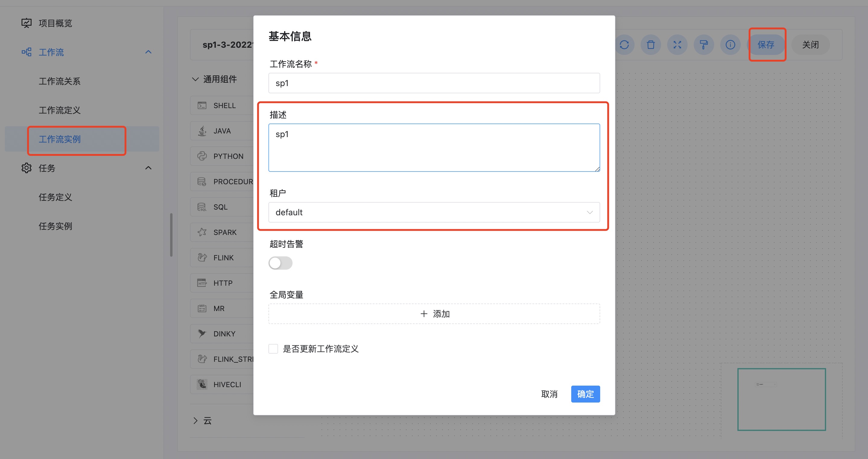Expand the 云 component group
Image resolution: width=868 pixels, height=459 pixels.
pos(195,421)
